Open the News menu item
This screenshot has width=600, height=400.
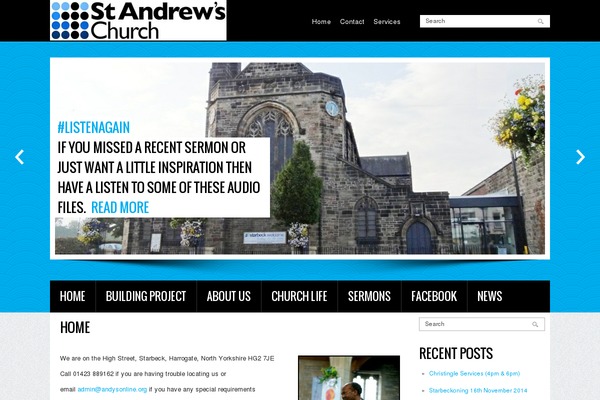(x=489, y=296)
